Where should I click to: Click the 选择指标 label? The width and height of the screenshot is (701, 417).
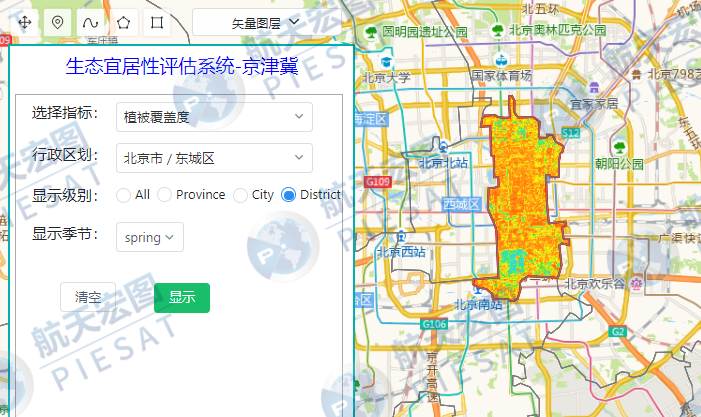65,113
